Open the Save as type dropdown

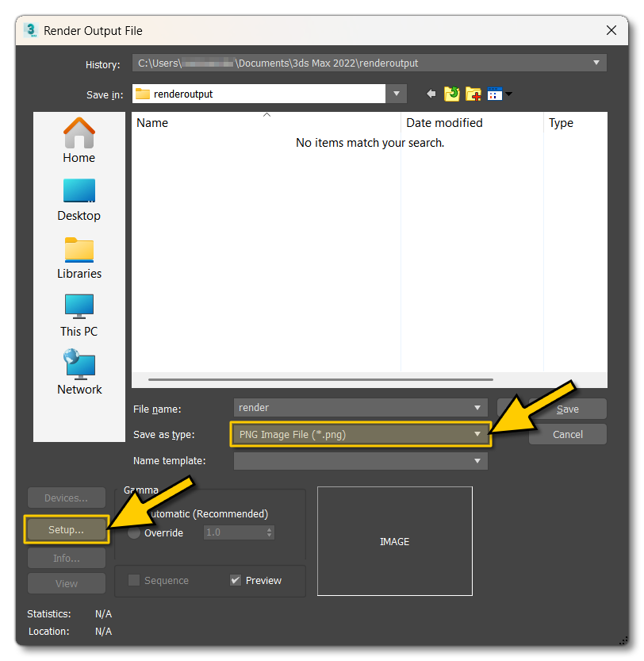[477, 434]
